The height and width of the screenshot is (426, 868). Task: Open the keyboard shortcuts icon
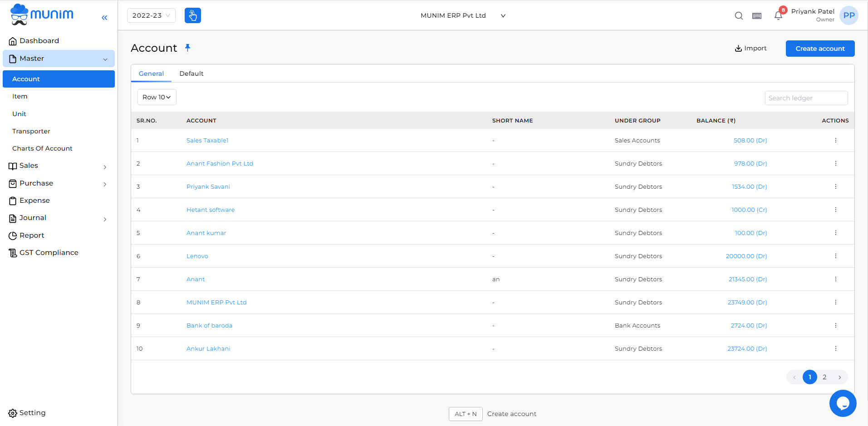pyautogui.click(x=757, y=16)
